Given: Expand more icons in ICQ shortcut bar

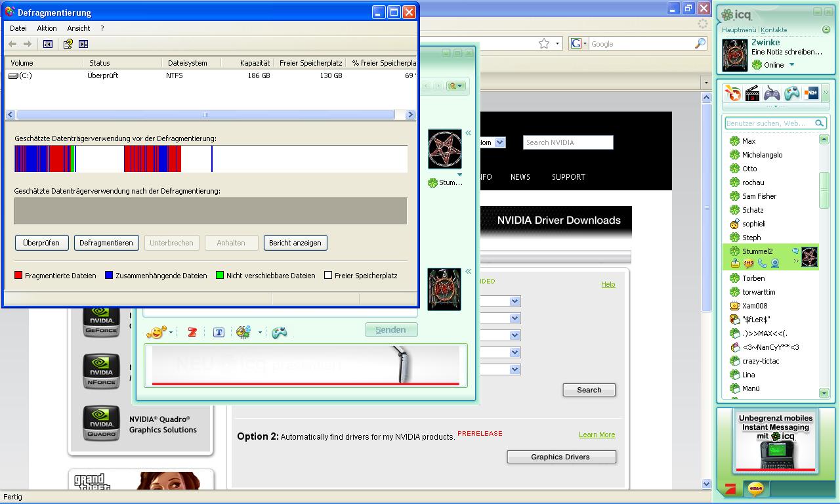Looking at the screenshot, I should coord(826,94).
